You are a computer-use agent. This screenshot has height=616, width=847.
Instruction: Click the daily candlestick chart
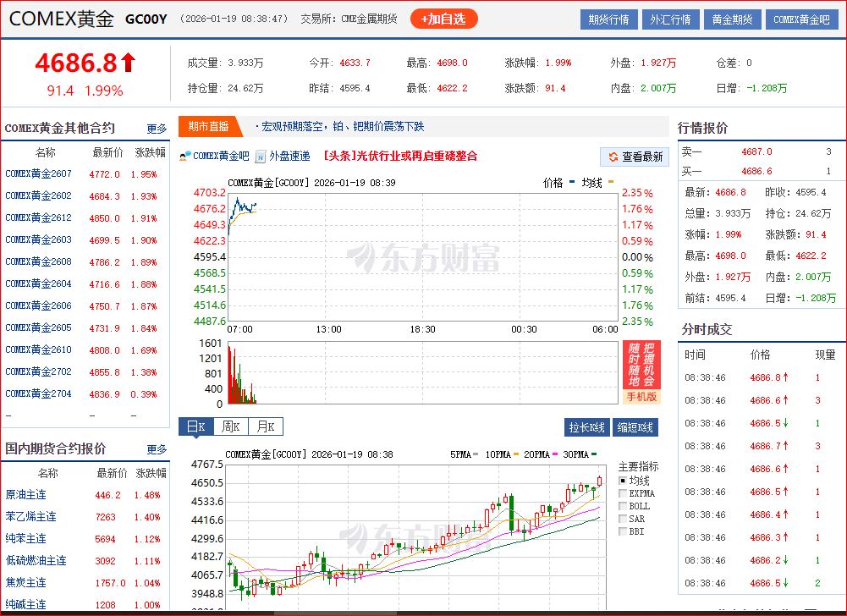[416, 536]
